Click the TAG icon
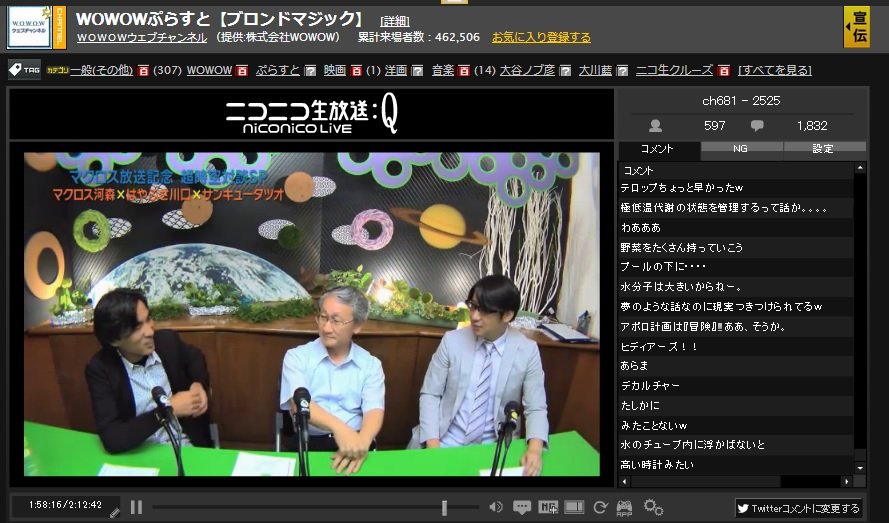Screen dimensions: 889x523 [24, 70]
